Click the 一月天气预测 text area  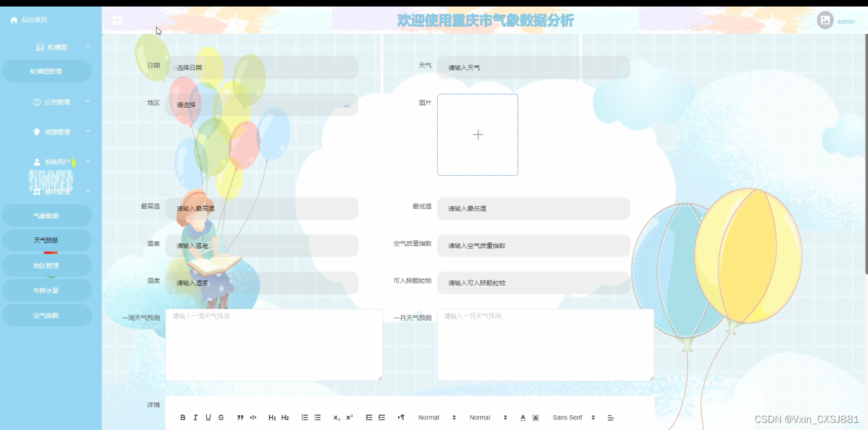pos(545,345)
